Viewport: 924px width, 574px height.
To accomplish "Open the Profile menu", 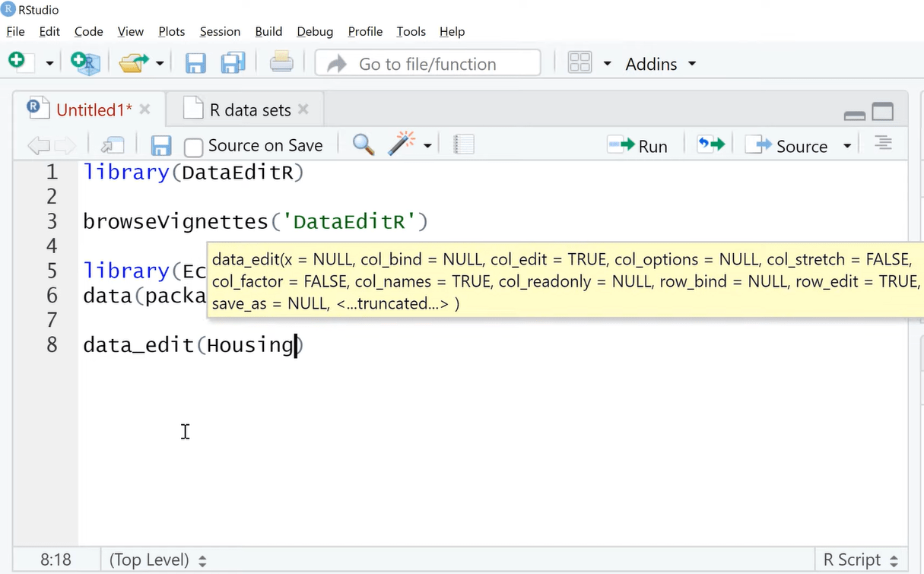I will click(x=365, y=31).
